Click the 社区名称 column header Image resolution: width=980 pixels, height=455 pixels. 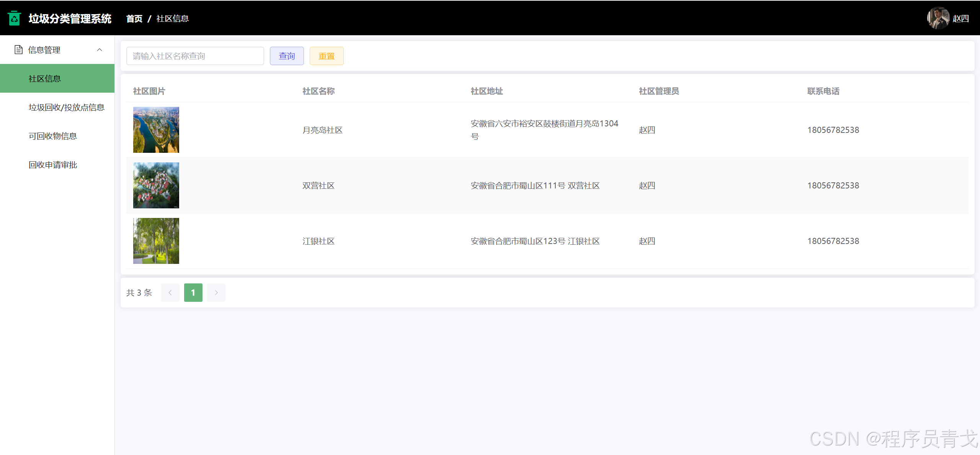pyautogui.click(x=318, y=91)
